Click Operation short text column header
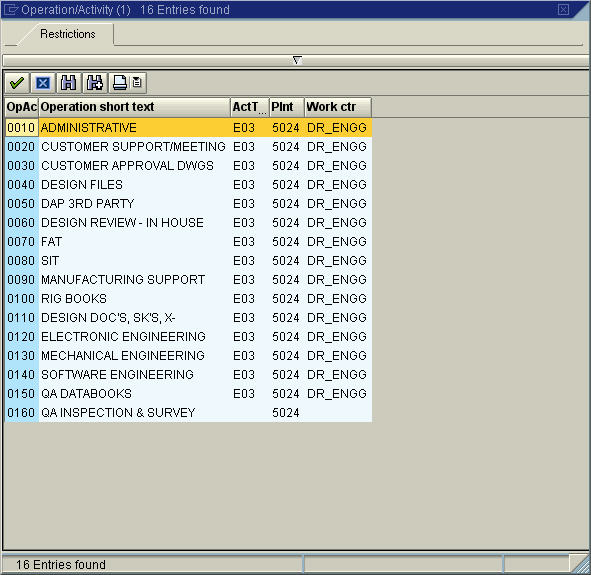Image resolution: width=591 pixels, height=575 pixels. tap(134, 107)
